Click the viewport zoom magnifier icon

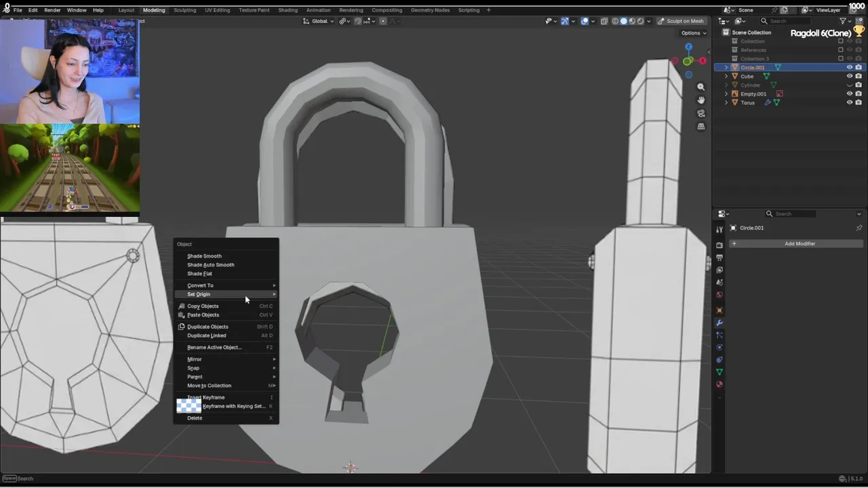click(701, 87)
